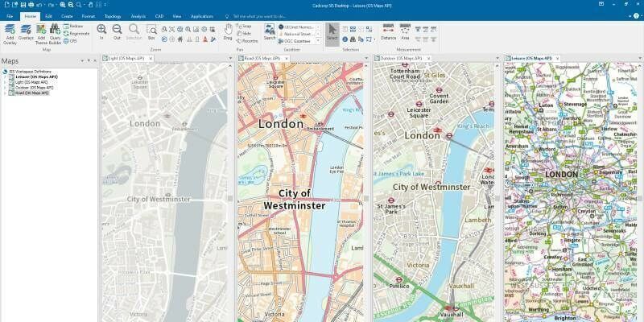Switch to the View ribbon tab
The image size is (644, 322).
177,16
